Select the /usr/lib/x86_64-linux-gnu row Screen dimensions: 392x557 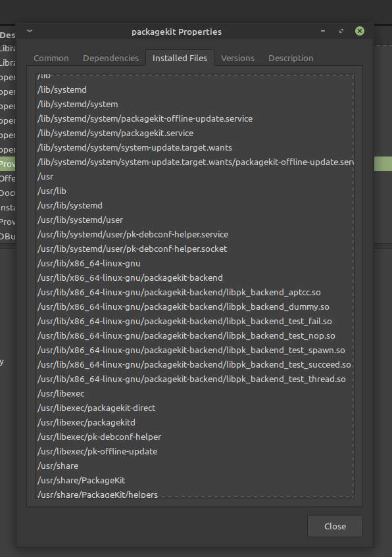click(x=195, y=264)
